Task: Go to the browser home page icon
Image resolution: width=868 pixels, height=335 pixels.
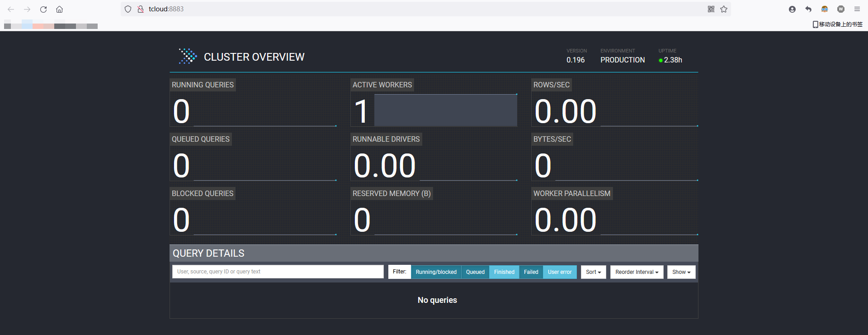Action: pyautogui.click(x=59, y=9)
